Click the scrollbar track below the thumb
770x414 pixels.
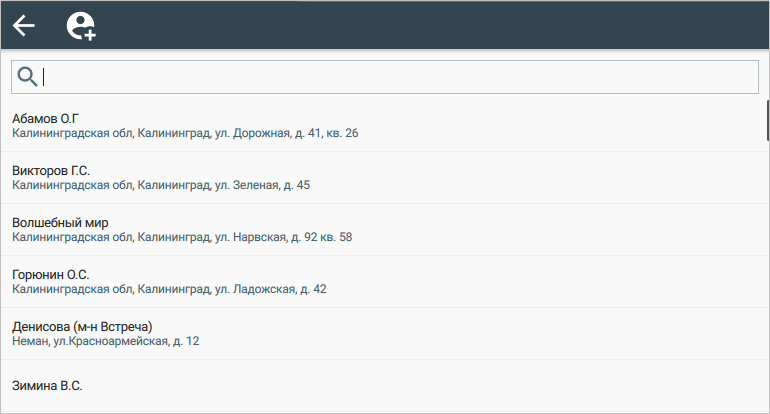pos(766,280)
